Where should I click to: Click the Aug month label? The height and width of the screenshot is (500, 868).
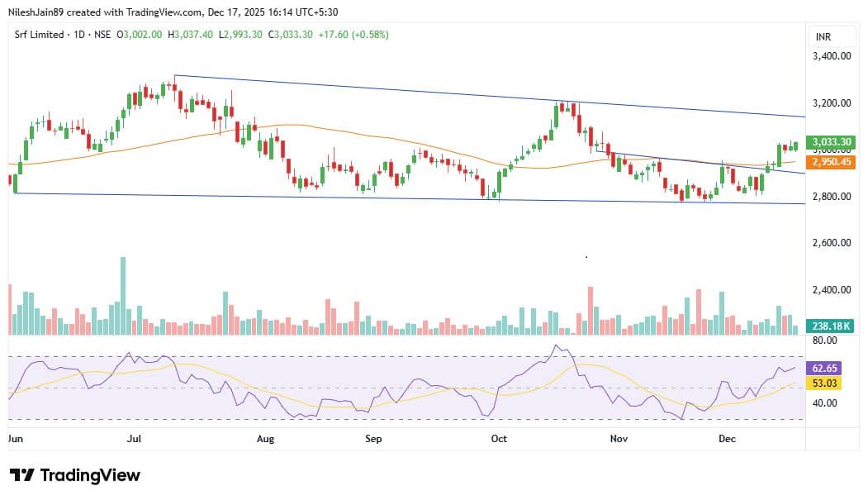pyautogui.click(x=265, y=439)
